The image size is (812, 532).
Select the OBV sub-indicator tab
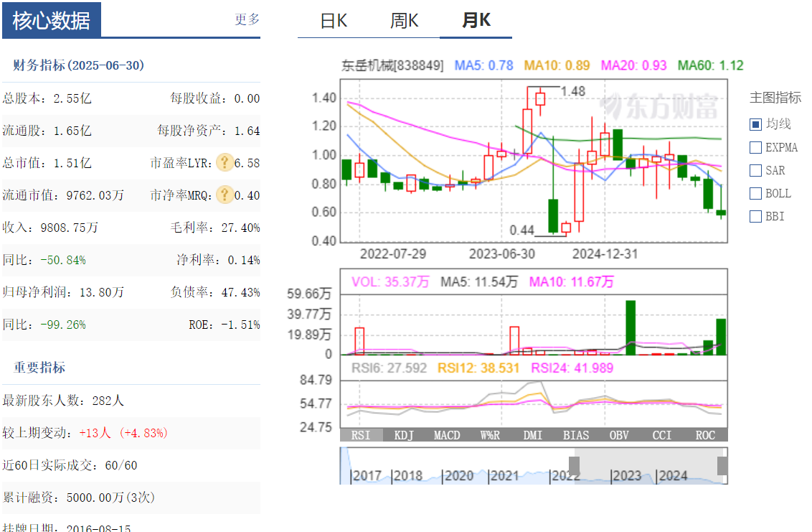[619, 435]
